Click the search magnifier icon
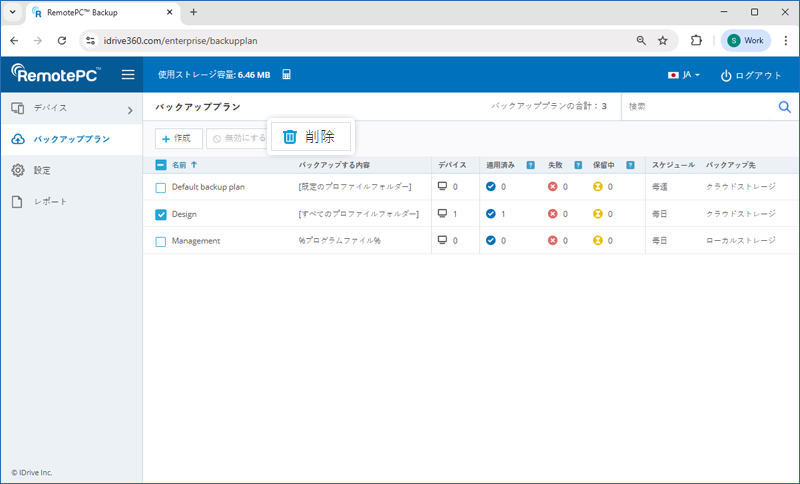 point(784,107)
